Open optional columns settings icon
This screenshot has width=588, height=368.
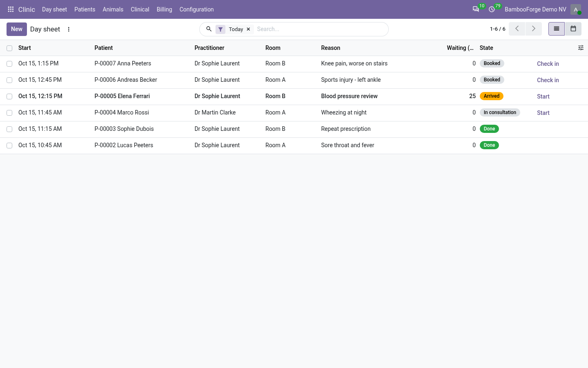point(581,48)
